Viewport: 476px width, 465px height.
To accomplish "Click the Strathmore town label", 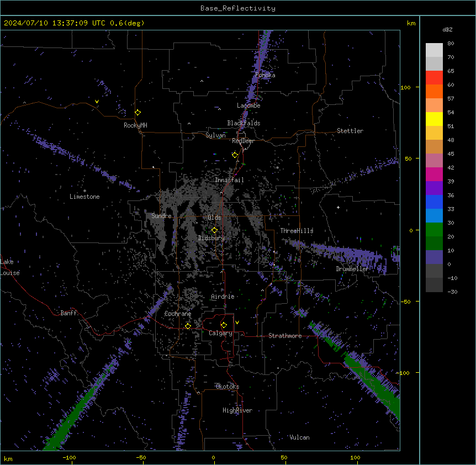I will [x=285, y=336].
